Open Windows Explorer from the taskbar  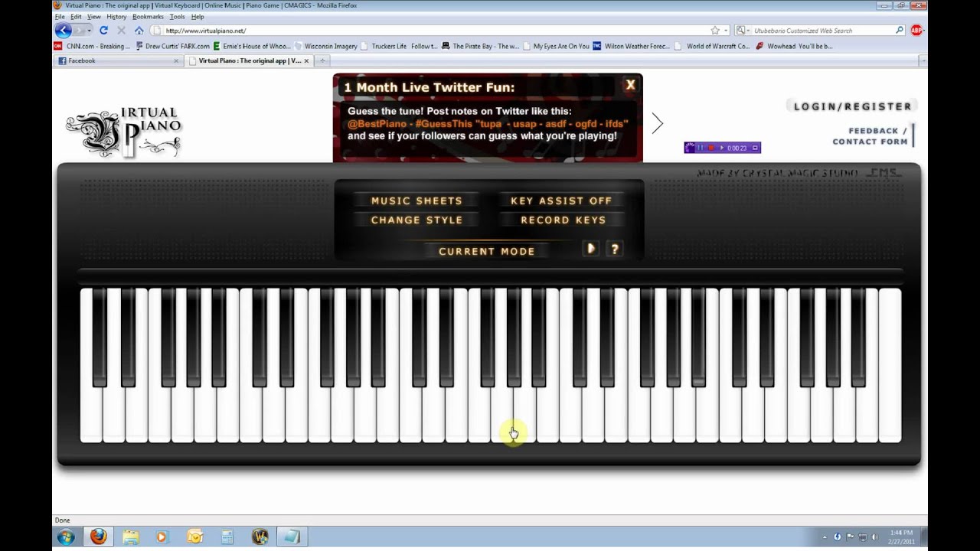coord(130,537)
